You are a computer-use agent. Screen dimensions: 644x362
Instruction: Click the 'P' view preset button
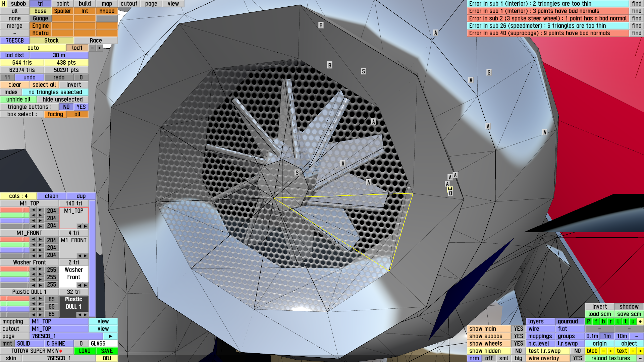588,321
